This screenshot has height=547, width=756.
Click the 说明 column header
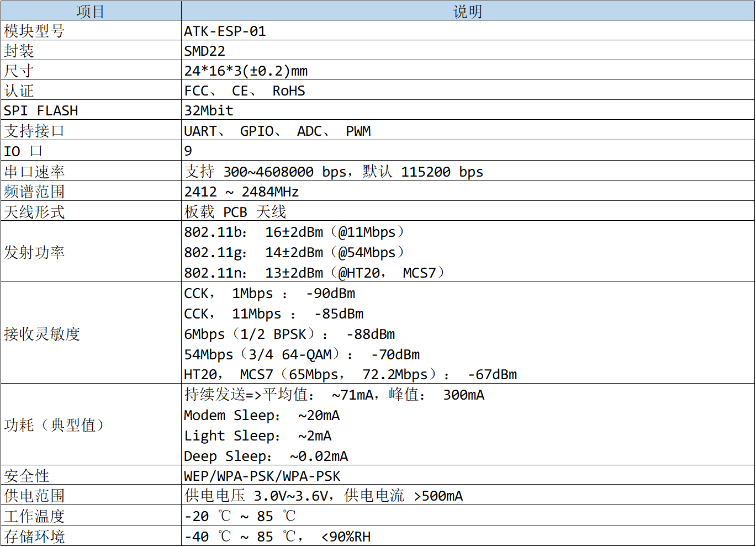[x=467, y=12]
